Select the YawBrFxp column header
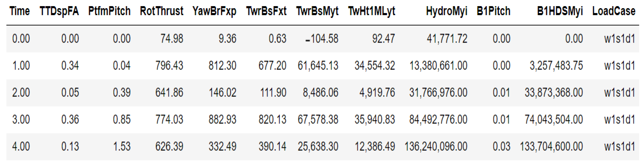 [x=214, y=11]
